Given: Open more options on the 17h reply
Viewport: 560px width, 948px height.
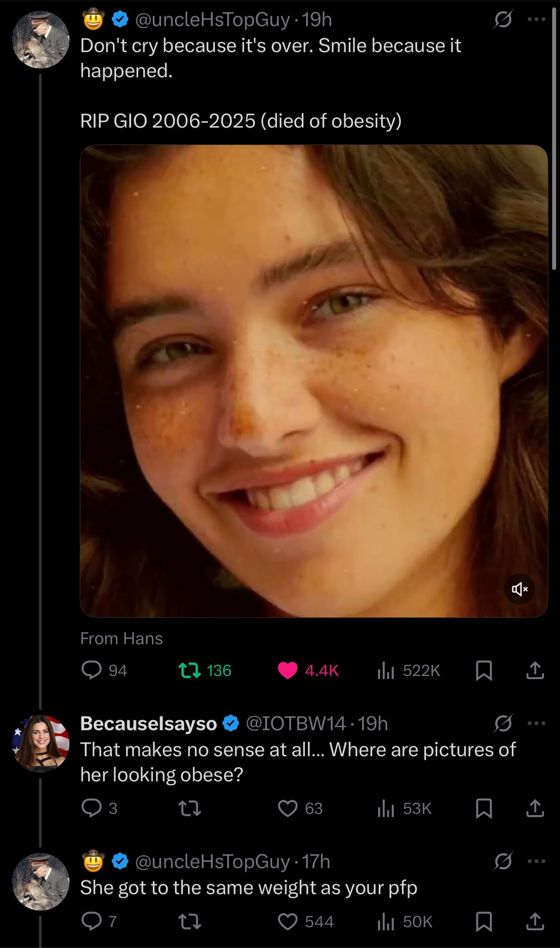Looking at the screenshot, I should point(536,861).
